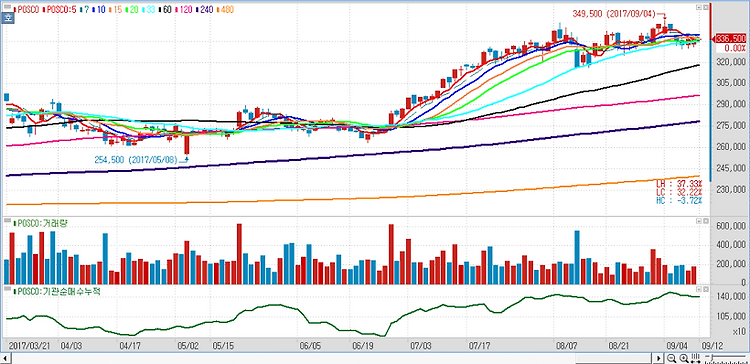
Task: Click the 260,000 price axis label
Action: click(730, 147)
